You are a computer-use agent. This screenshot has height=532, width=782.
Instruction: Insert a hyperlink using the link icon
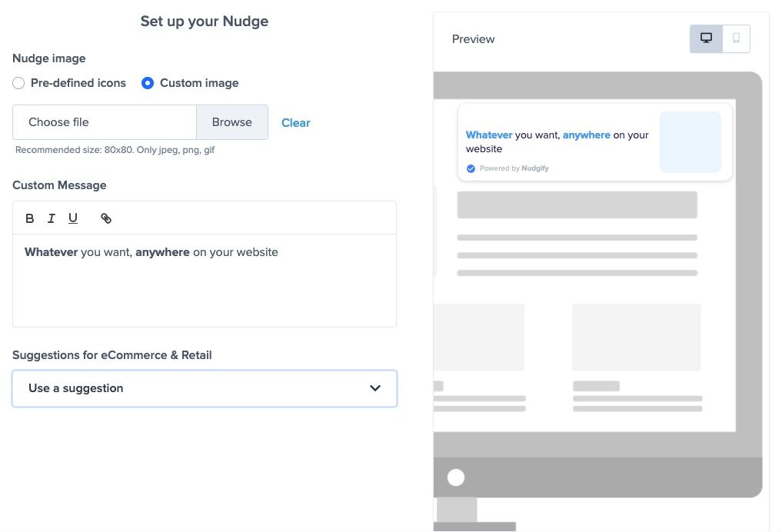[x=106, y=218]
